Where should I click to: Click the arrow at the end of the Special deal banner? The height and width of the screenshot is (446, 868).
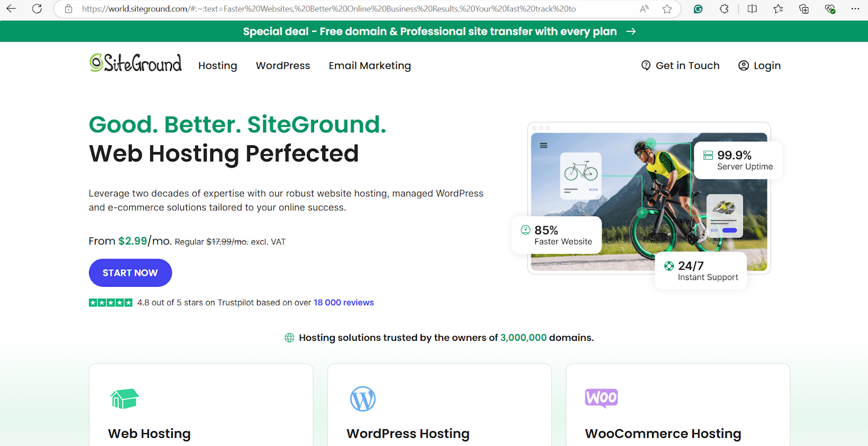pos(631,31)
